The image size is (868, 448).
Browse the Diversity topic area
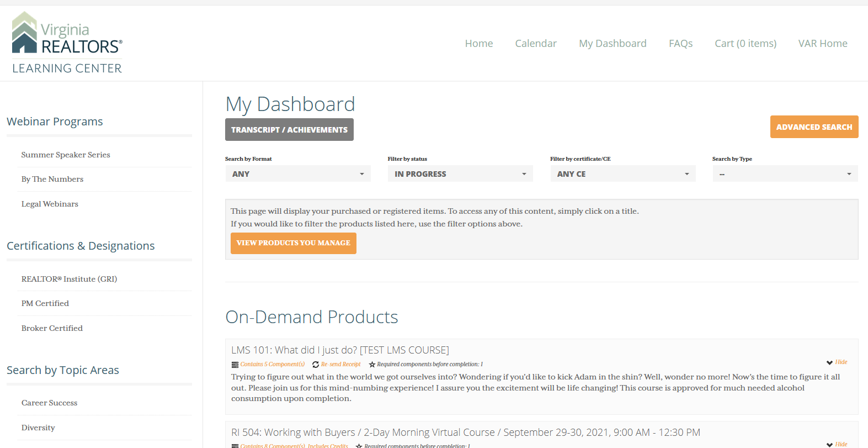(38, 428)
